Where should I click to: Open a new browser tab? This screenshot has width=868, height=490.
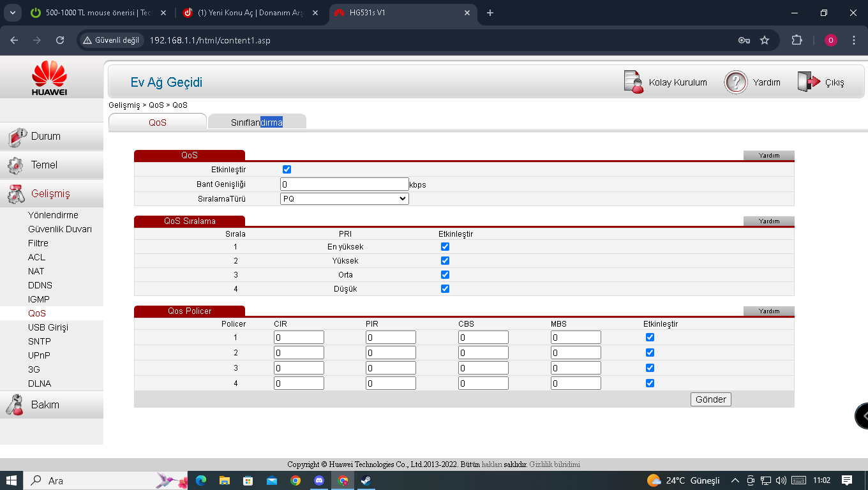490,13
